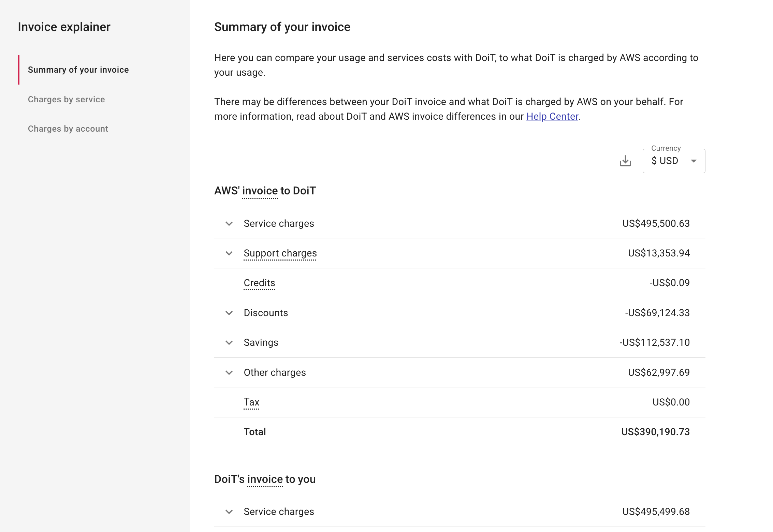Select the US$13,353.94 support amount

click(x=659, y=253)
